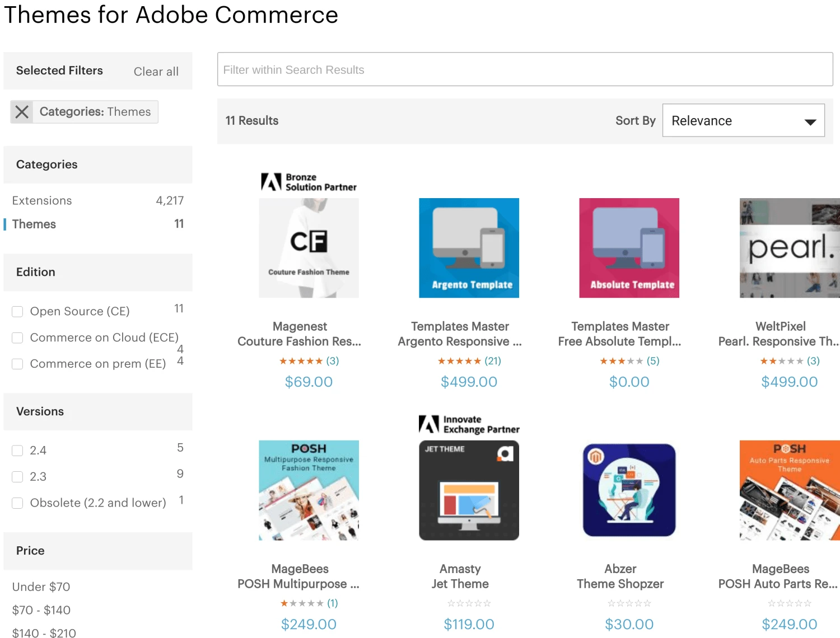Select the Extensions category

coord(42,200)
